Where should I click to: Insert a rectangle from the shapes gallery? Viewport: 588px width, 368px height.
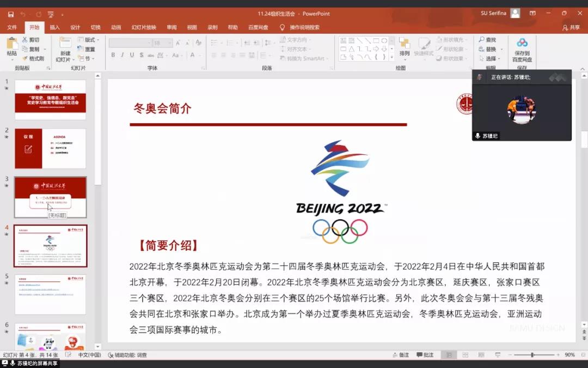[376, 40]
